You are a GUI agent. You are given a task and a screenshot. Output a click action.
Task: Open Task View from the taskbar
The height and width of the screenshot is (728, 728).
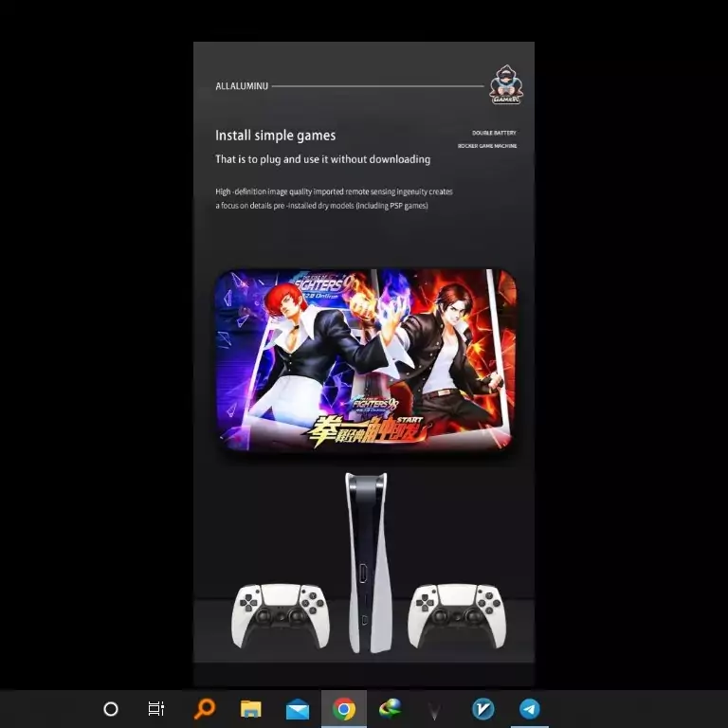pyautogui.click(x=156, y=709)
